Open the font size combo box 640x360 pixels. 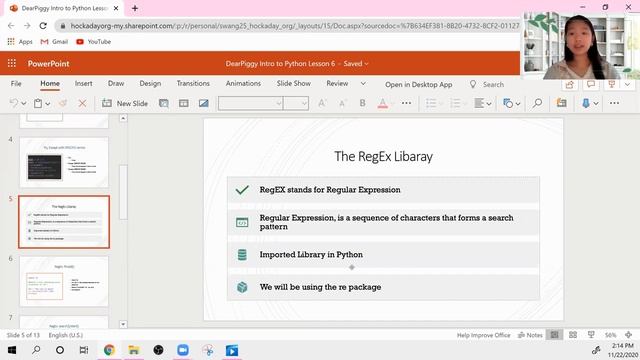pos(296,103)
